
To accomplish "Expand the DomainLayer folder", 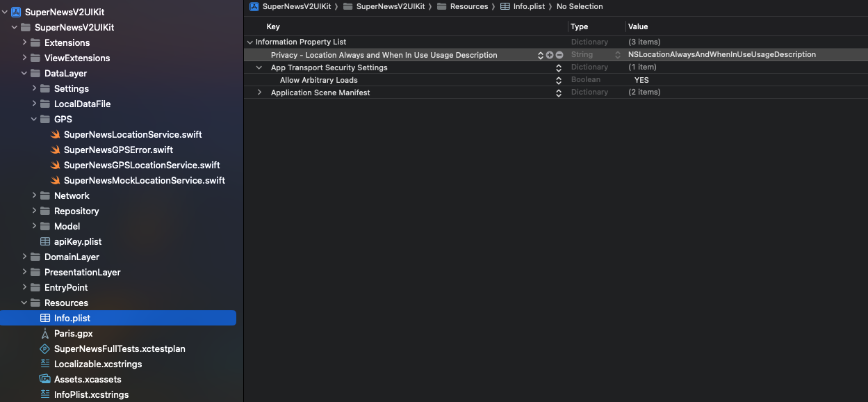I will [24, 257].
